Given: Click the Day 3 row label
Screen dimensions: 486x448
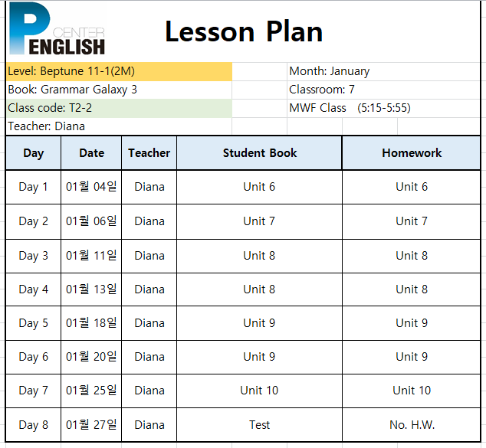Looking at the screenshot, I should point(34,256).
